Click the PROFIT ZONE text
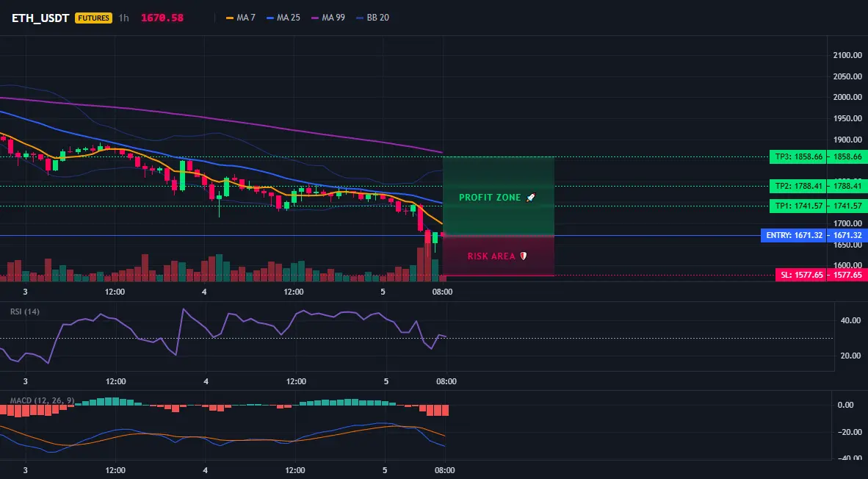 [490, 197]
